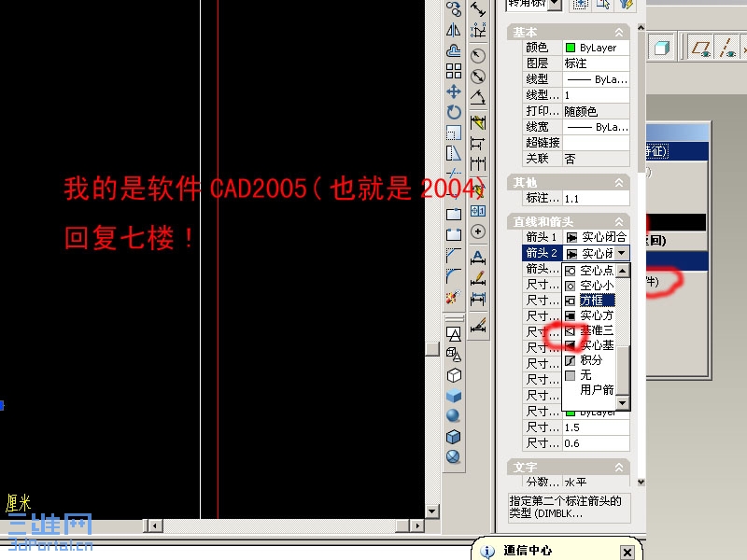Viewport: 747px width, 560px height.
Task: Choose 无 arrowhead option
Action: (589, 375)
